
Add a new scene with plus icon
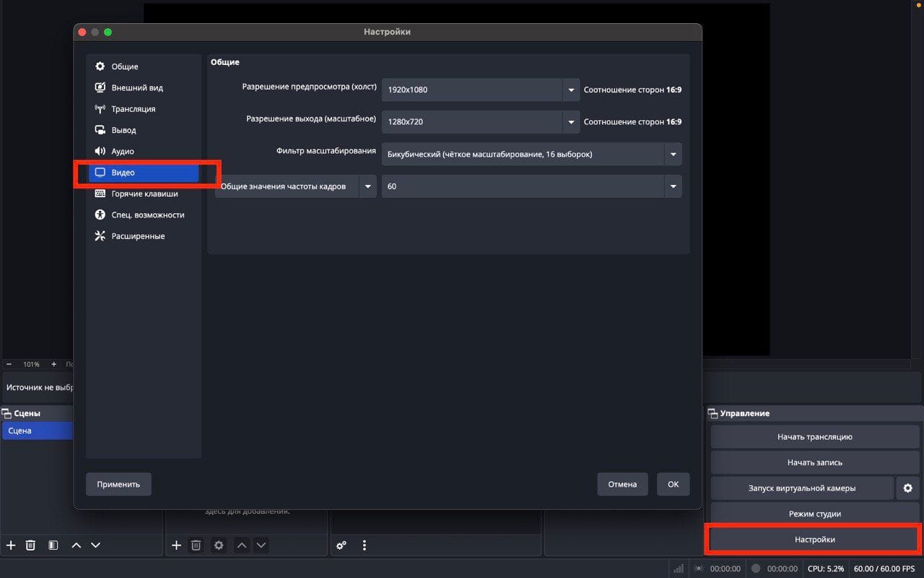pyautogui.click(x=11, y=545)
